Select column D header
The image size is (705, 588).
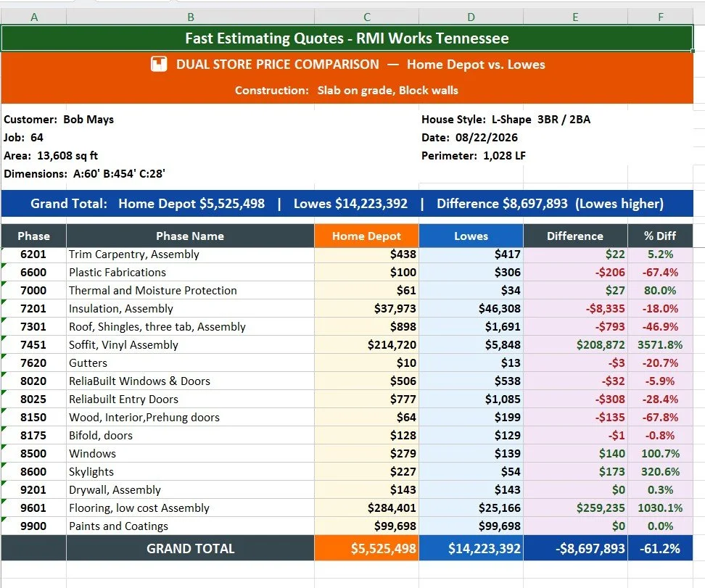(x=471, y=17)
